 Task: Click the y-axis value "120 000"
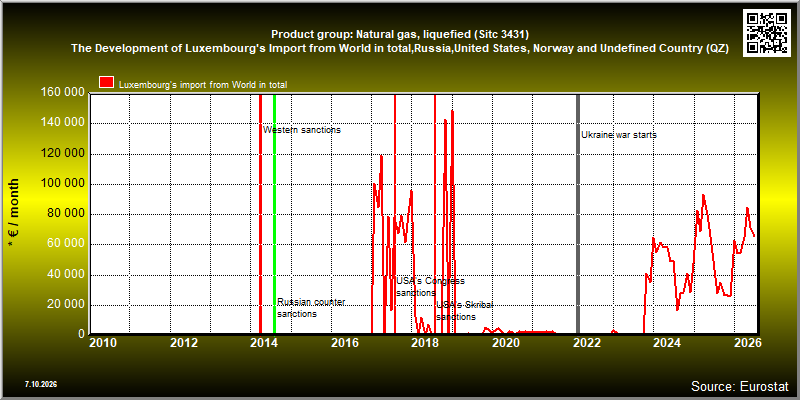pos(62,154)
